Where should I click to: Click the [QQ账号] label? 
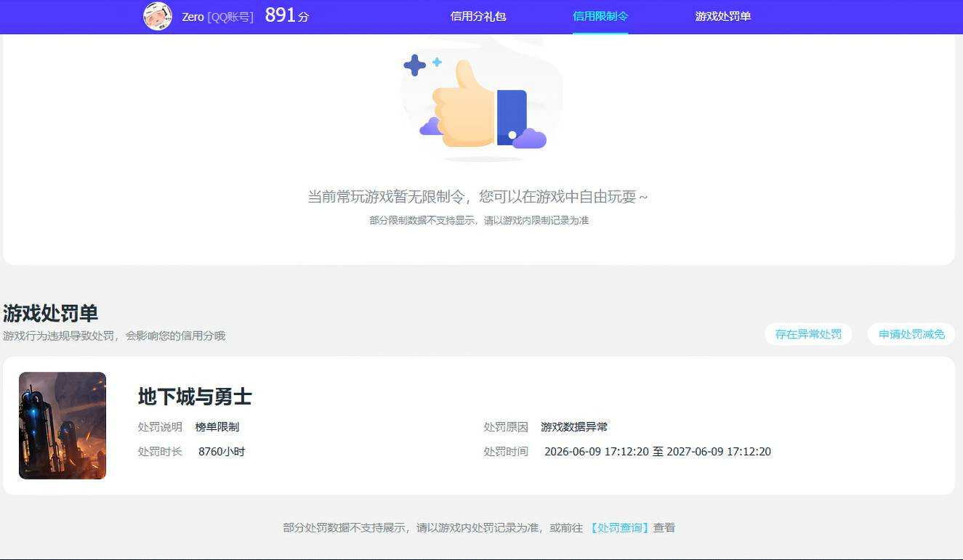click(230, 17)
